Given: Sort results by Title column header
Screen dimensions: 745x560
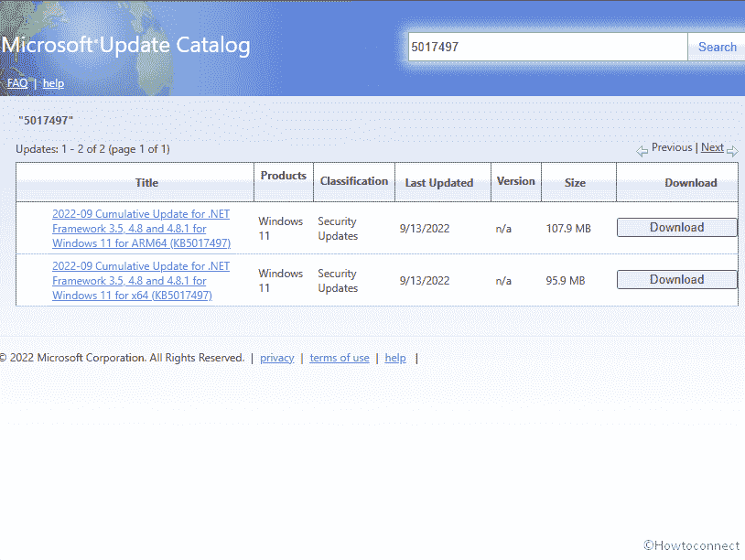Looking at the screenshot, I should pos(146,183).
